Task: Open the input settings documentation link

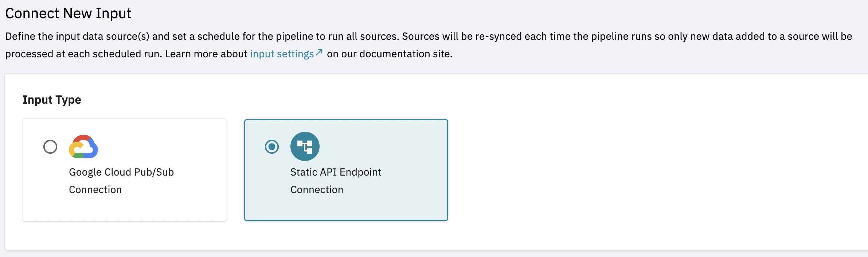Action: tap(282, 54)
